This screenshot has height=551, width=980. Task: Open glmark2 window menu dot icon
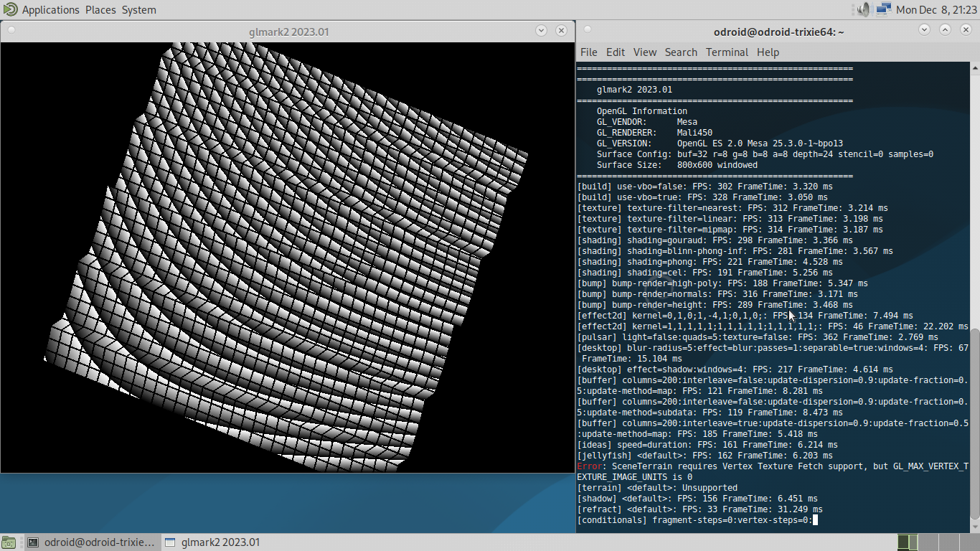pos(11,30)
